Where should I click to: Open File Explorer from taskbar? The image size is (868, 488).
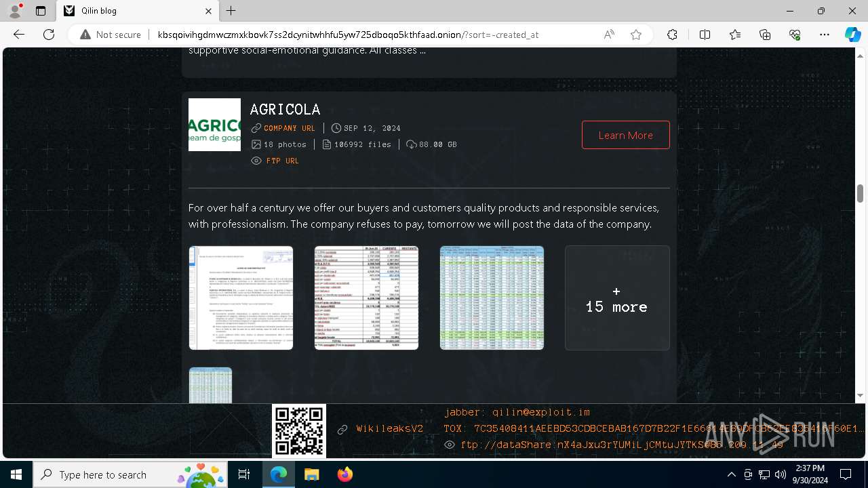click(311, 474)
